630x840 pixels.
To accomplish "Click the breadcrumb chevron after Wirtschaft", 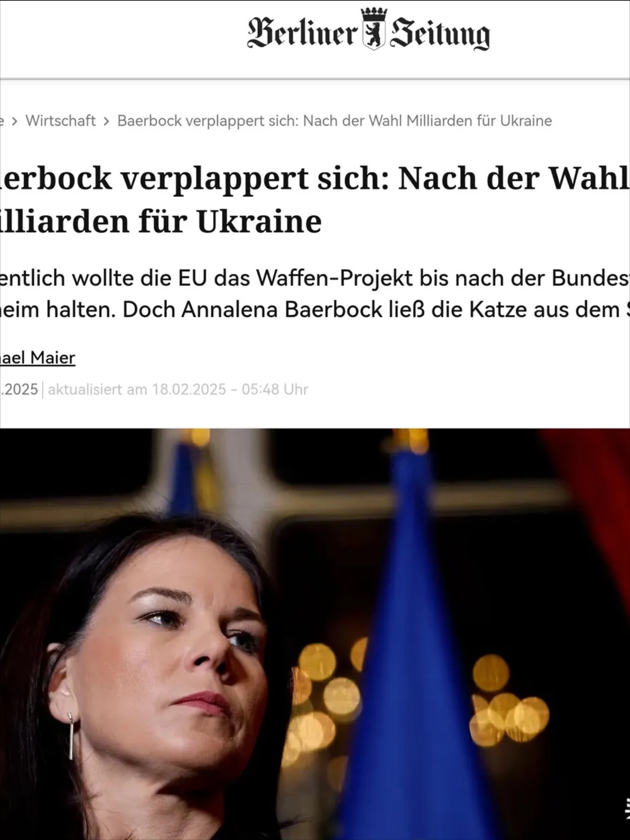I will point(106,121).
